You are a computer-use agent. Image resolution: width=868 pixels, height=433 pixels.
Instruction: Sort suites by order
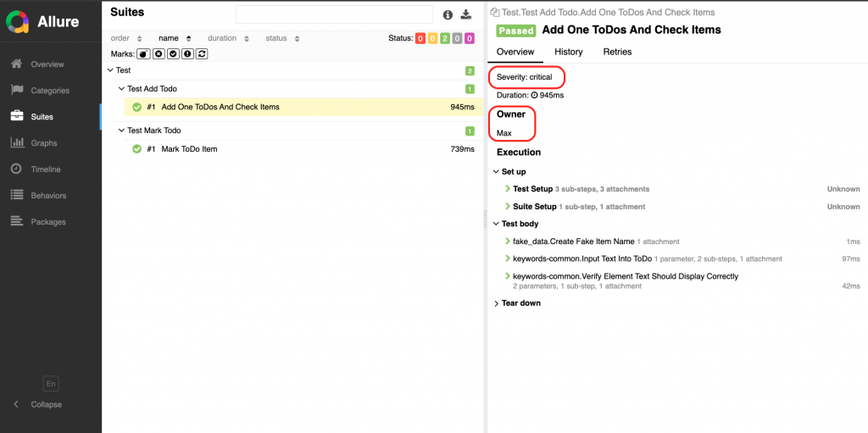point(127,38)
